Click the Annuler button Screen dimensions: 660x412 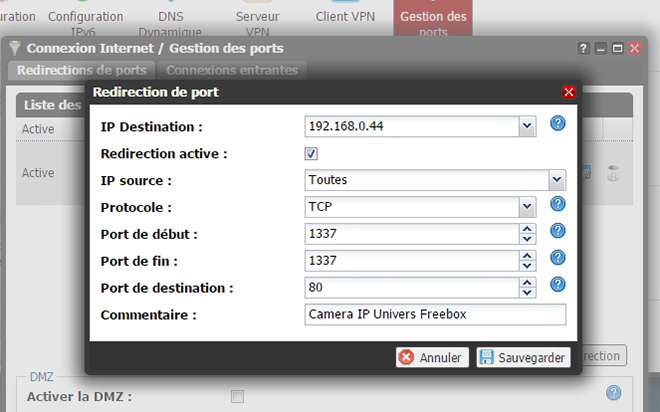pyautogui.click(x=430, y=357)
